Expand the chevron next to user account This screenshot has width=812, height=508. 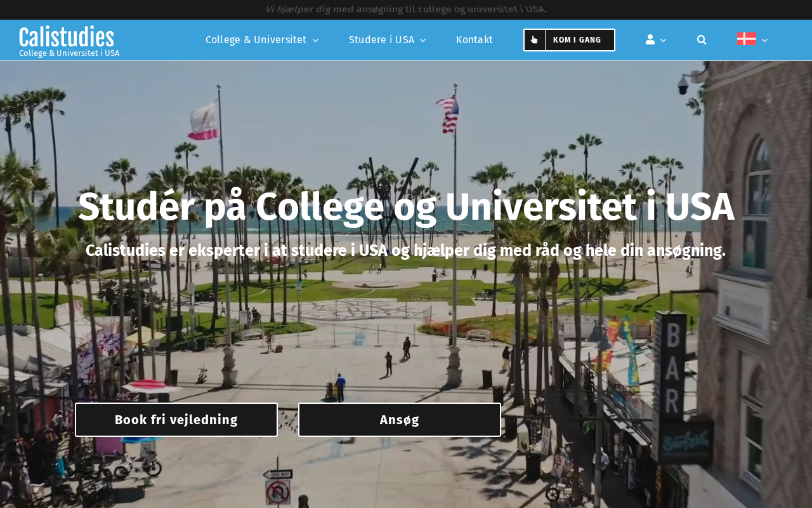click(664, 41)
